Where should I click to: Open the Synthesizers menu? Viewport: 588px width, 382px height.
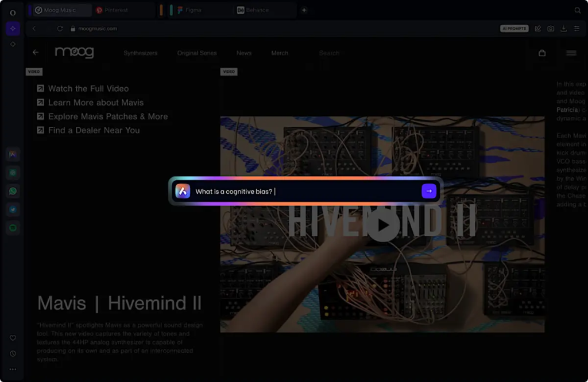[x=141, y=53]
